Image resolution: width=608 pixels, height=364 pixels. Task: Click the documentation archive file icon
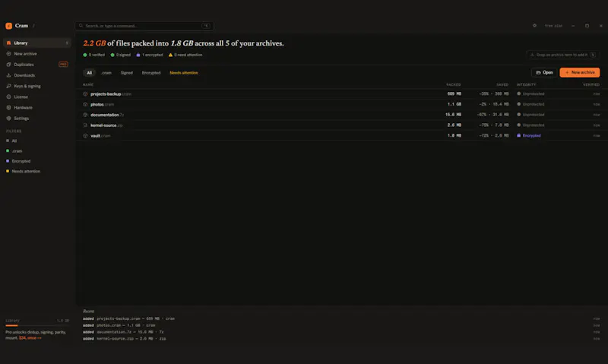tap(85, 115)
